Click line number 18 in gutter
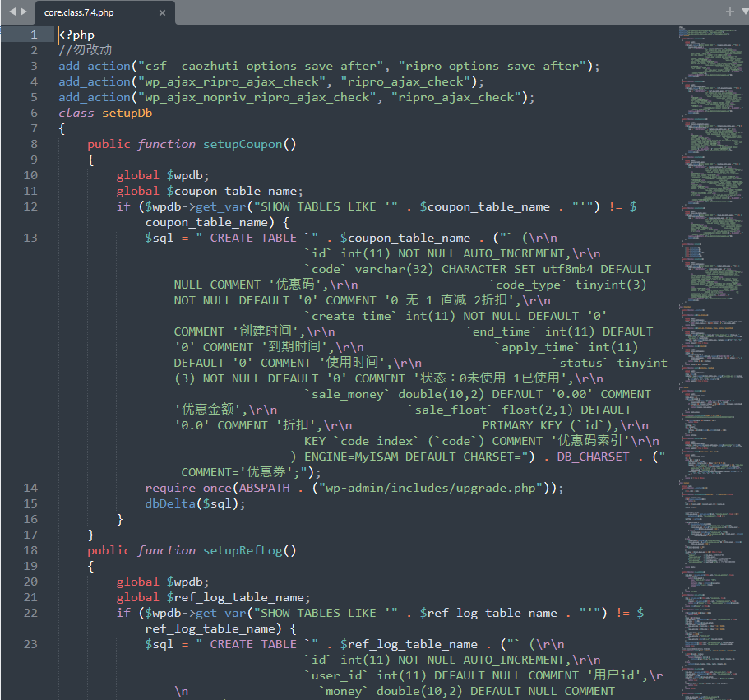The image size is (749, 700). [30, 550]
